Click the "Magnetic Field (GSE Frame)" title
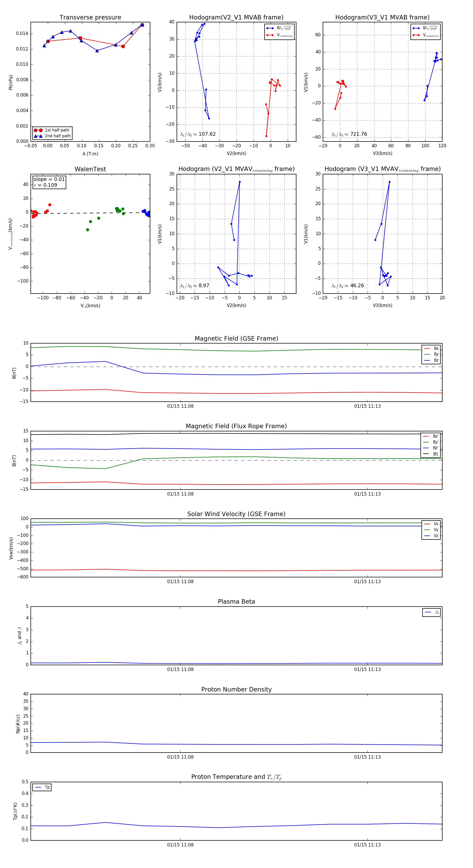The width and height of the screenshot is (473, 868). 236,339
